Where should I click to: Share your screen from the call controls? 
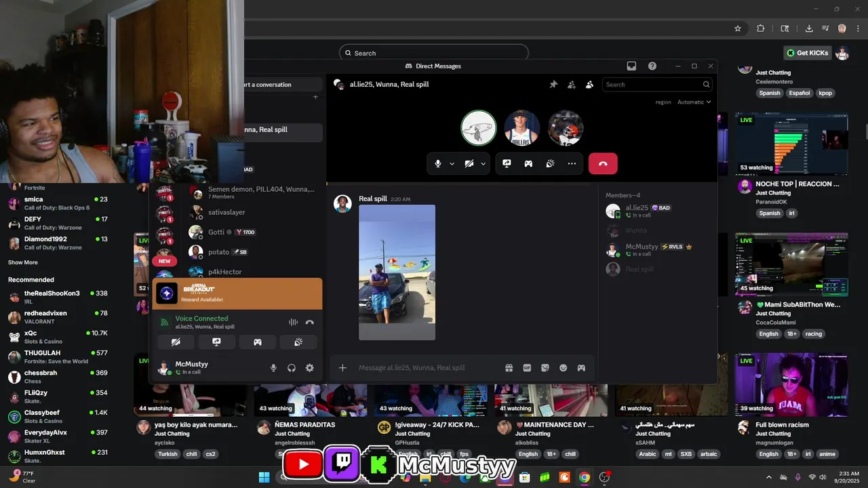click(507, 163)
